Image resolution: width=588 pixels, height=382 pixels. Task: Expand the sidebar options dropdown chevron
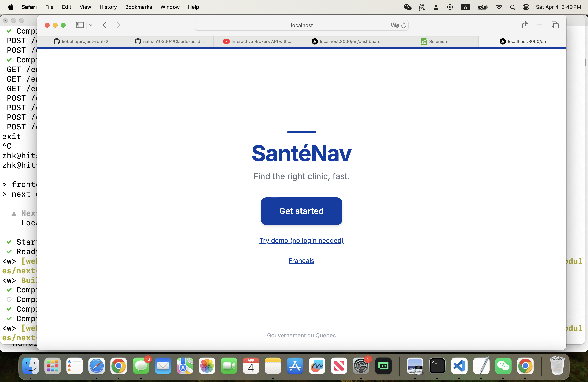click(91, 25)
